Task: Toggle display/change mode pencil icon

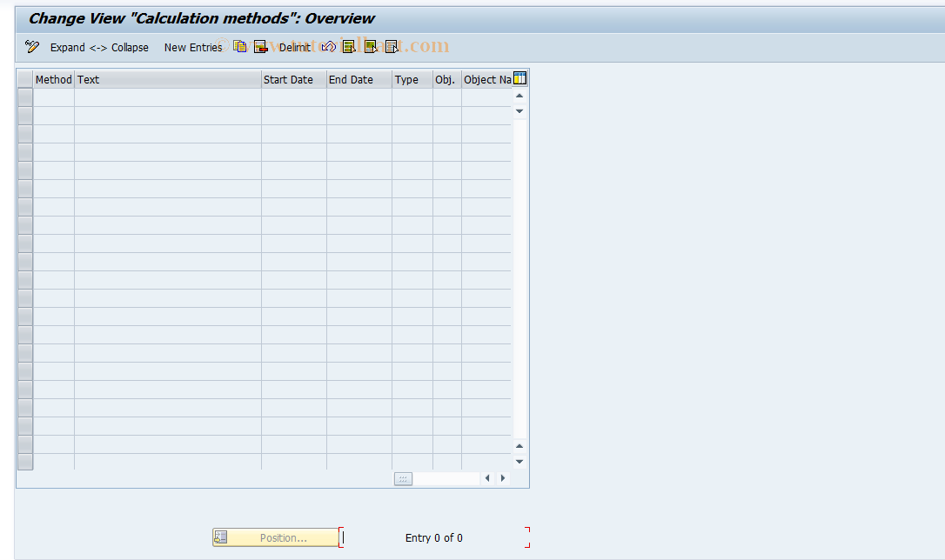Action: 32,46
